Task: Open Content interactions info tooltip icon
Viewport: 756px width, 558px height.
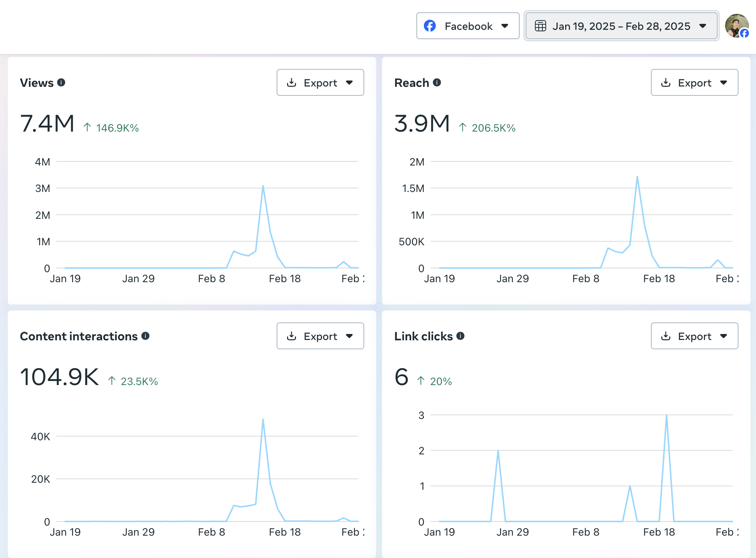Action: tap(145, 336)
